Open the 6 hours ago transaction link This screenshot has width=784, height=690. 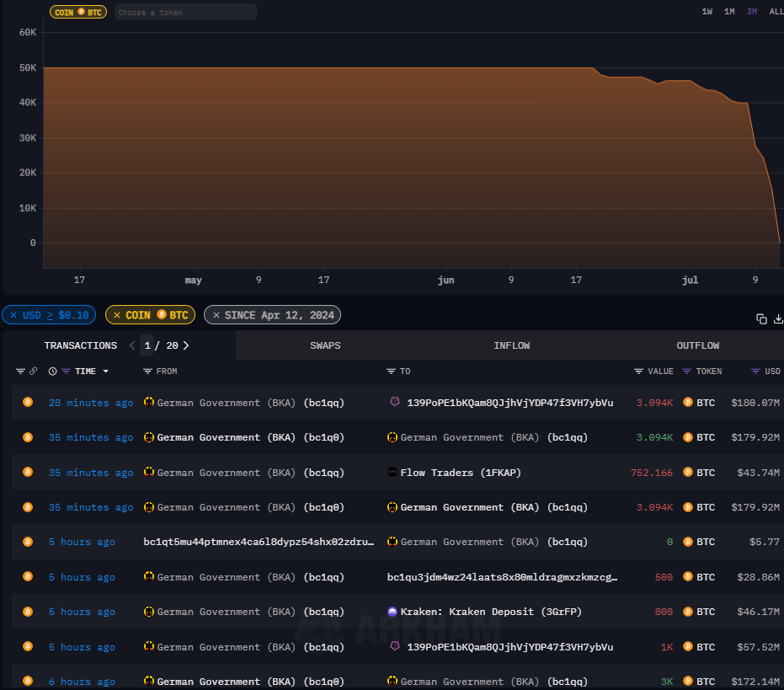click(82, 682)
